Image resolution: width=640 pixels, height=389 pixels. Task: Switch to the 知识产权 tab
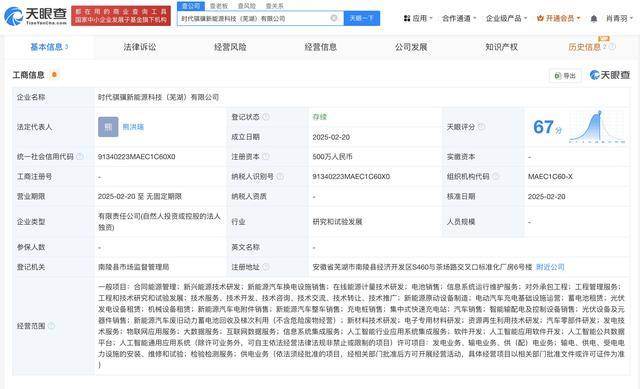tap(501, 47)
